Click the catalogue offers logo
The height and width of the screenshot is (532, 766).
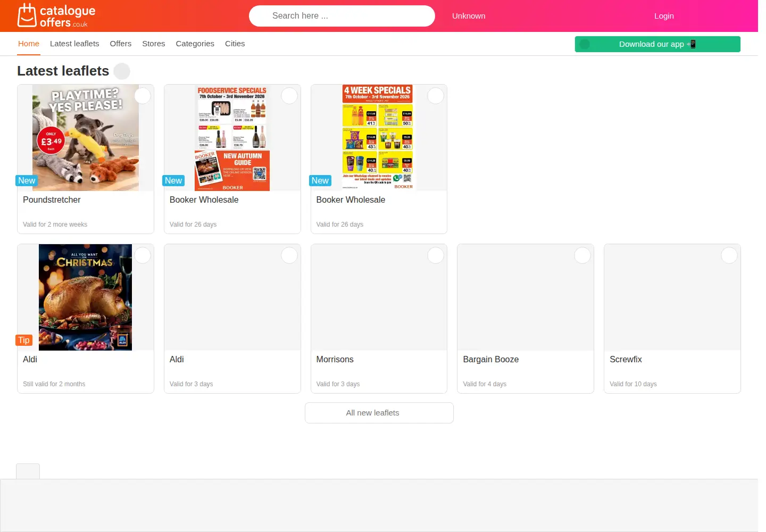pos(56,15)
